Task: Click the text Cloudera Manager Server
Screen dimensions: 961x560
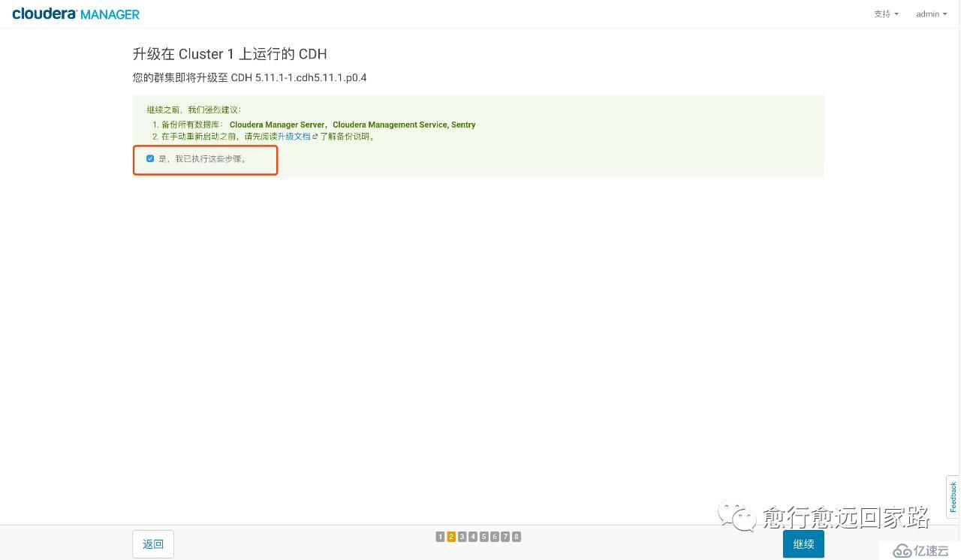Action: (x=277, y=125)
